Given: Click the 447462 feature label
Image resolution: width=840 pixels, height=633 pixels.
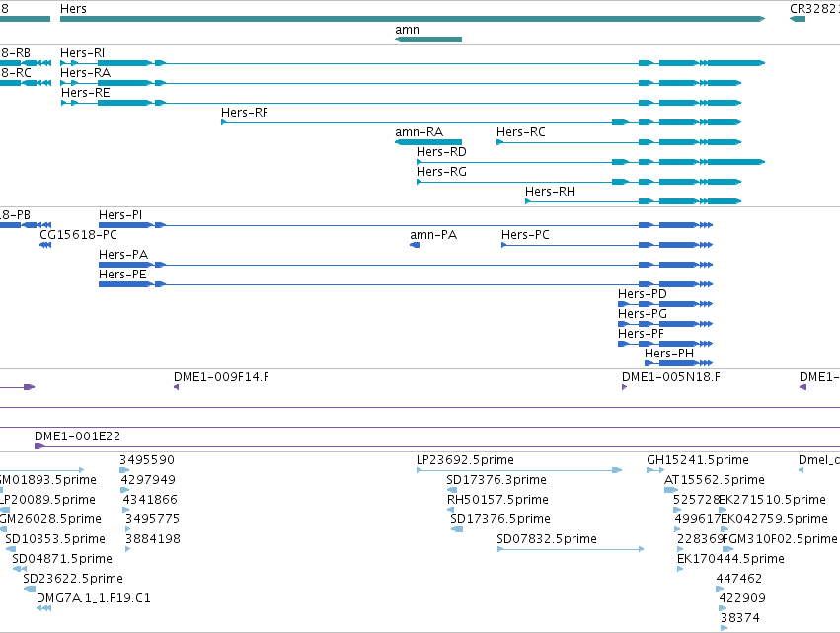Looking at the screenshot, I should coord(738,579).
